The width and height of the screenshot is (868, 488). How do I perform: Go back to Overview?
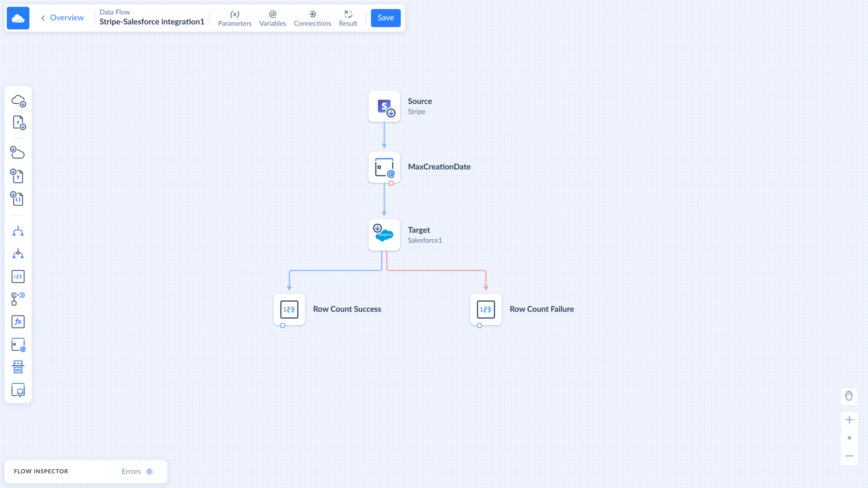pyautogui.click(x=62, y=18)
